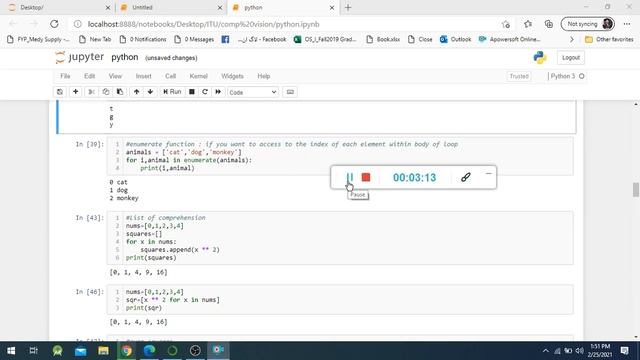The image size is (640, 360).
Task: Run the selected cell
Action: [172, 92]
